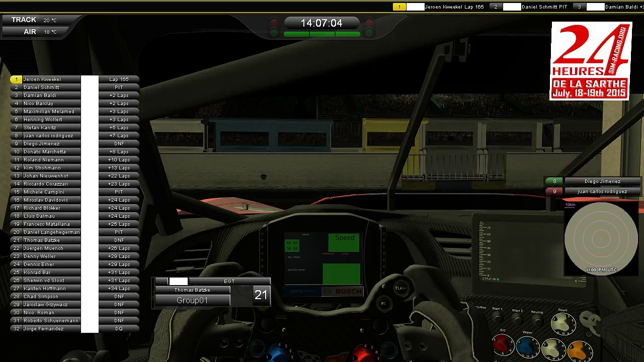The width and height of the screenshot is (644, 362).
Task: Click the 24 Heures de la Sarthe logo
Action: (x=591, y=61)
